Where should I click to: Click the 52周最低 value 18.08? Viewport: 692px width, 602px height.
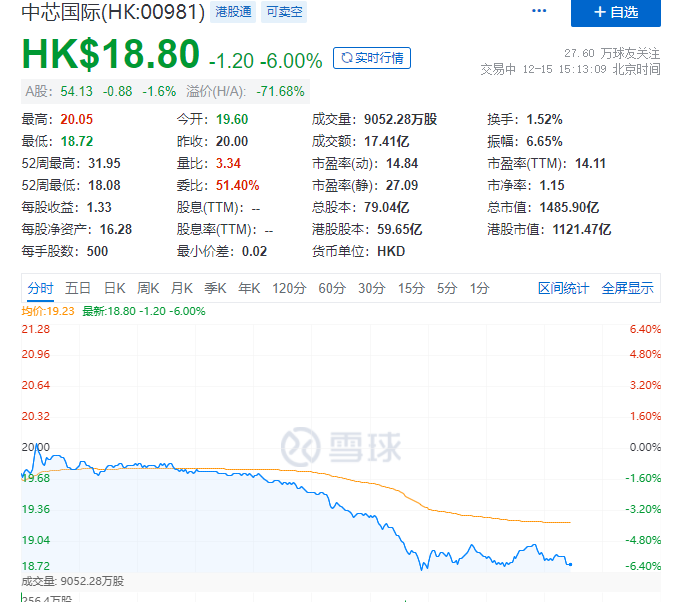[104, 185]
